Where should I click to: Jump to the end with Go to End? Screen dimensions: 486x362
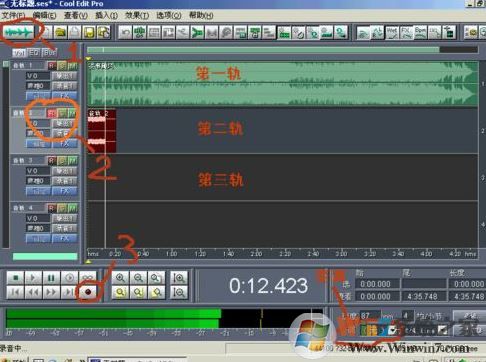pyautogui.click(x=69, y=292)
